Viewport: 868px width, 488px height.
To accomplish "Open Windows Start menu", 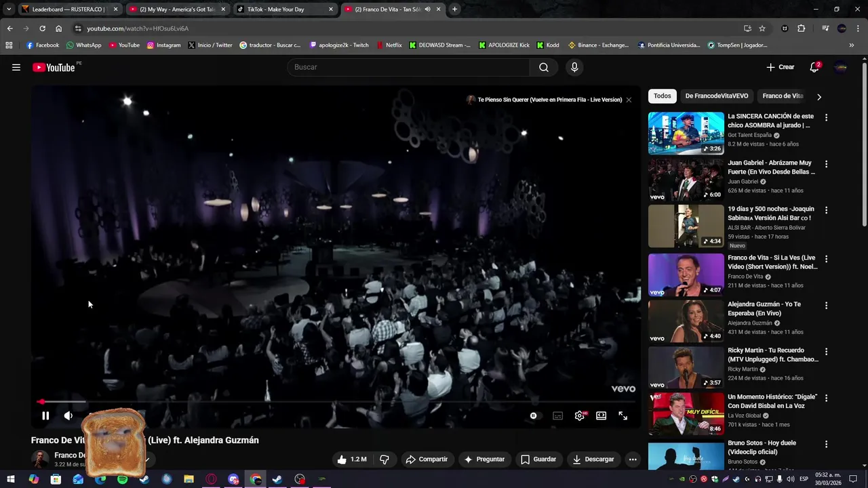I will pos(11,479).
